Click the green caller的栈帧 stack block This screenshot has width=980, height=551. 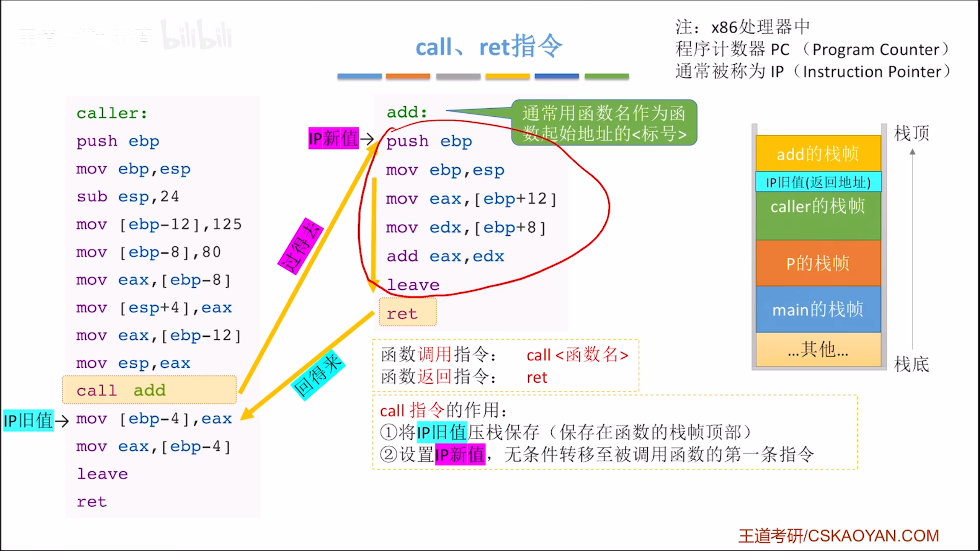pos(818,215)
